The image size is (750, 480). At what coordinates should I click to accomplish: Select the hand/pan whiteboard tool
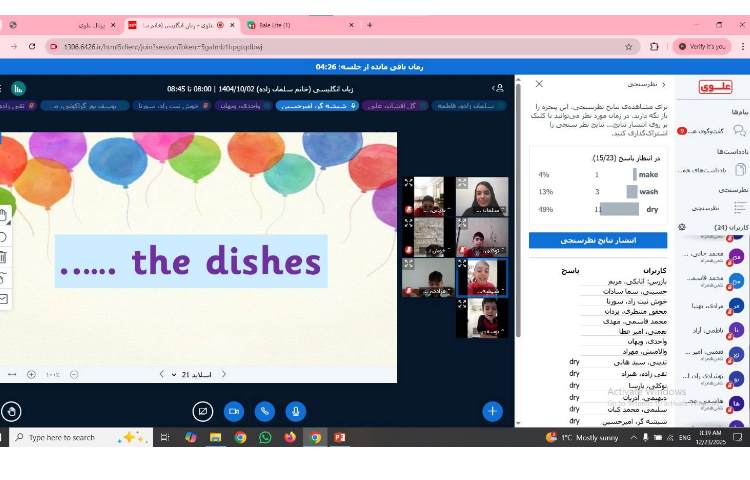point(3,215)
